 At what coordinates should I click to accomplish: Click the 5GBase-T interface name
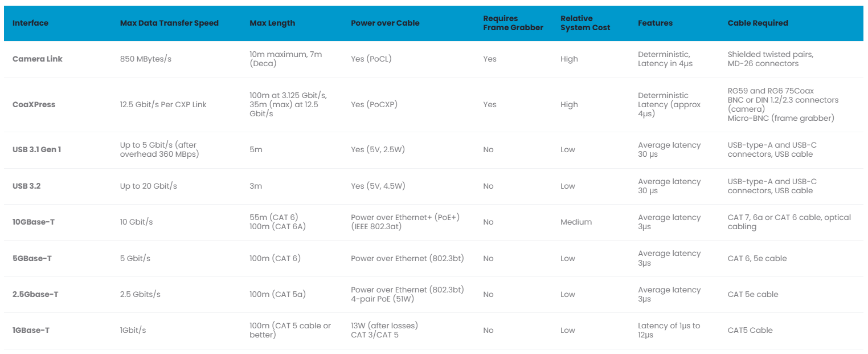click(x=32, y=259)
